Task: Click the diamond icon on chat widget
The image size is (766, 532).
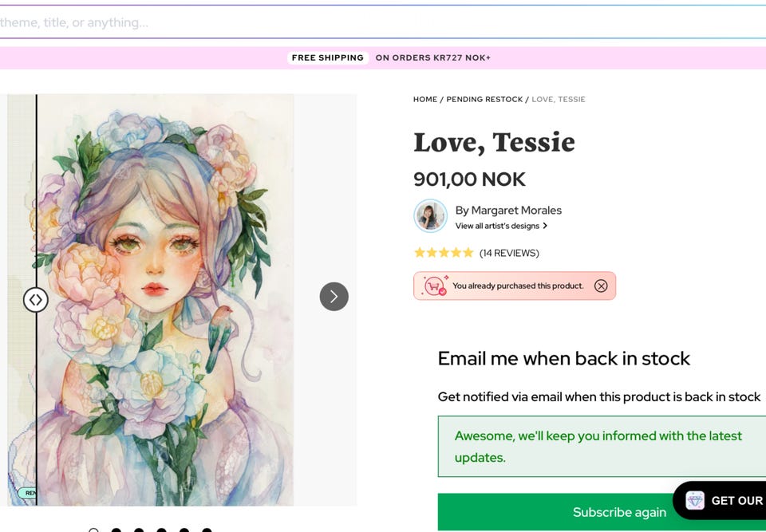Action: pos(695,501)
